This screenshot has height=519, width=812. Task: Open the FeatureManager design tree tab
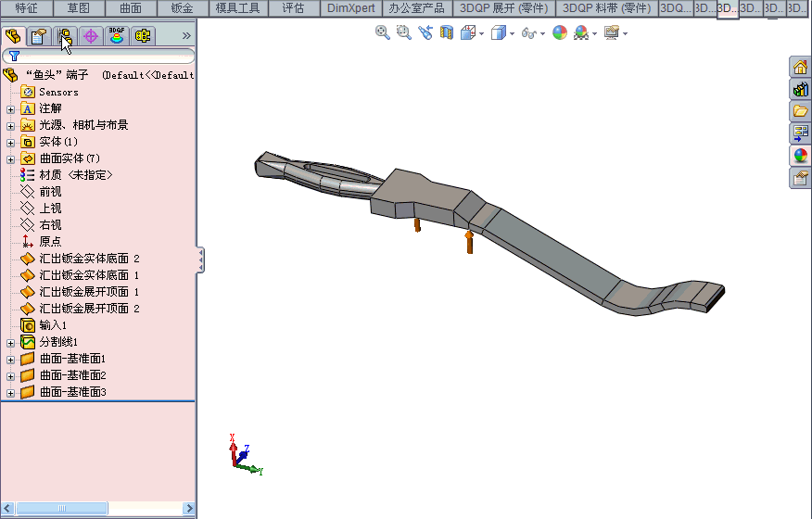(x=13, y=36)
